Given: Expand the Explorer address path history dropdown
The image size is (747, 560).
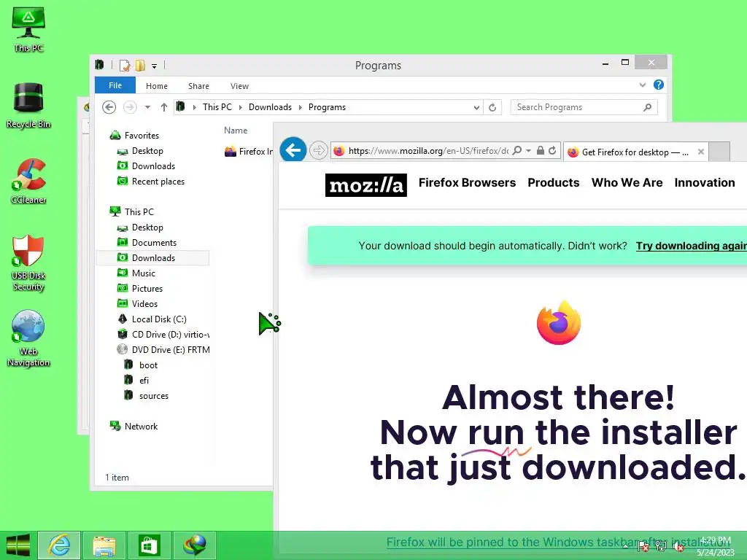Looking at the screenshot, I should pyautogui.click(x=476, y=108).
